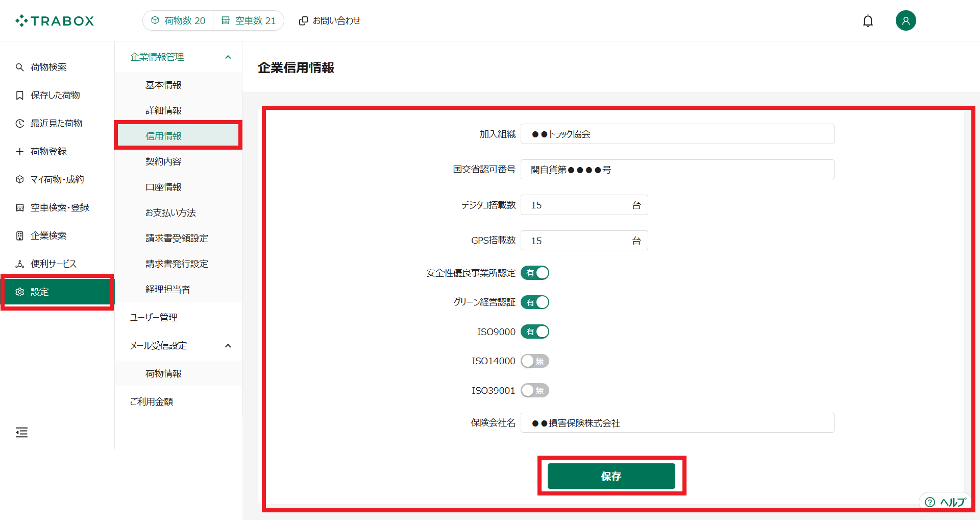Go to 保存した荷物 in sidebar

click(x=57, y=96)
